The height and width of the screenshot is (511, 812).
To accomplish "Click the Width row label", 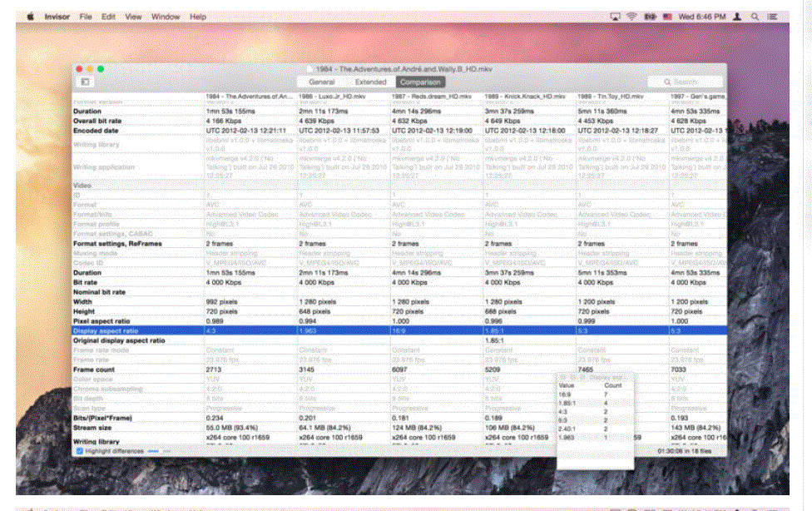I will click(82, 301).
